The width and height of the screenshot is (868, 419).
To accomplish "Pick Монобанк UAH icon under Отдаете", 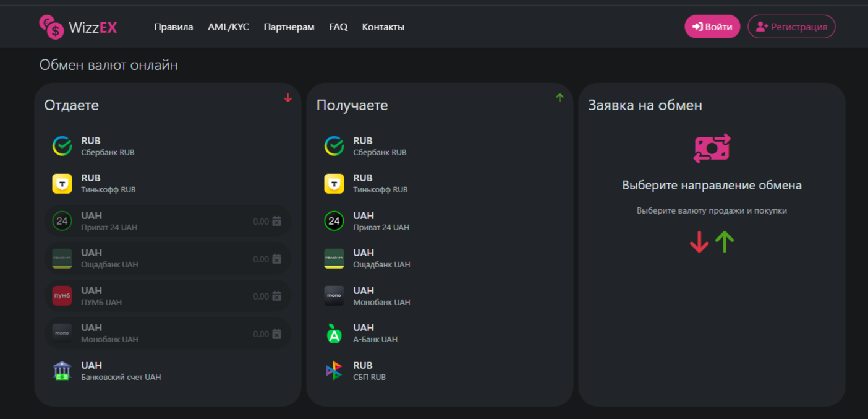I will click(x=62, y=334).
